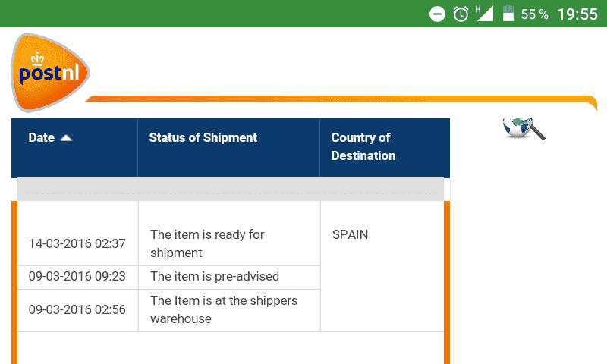Screen dimensions: 607x364
Task: Click the PostNL logo
Action: click(x=50, y=73)
